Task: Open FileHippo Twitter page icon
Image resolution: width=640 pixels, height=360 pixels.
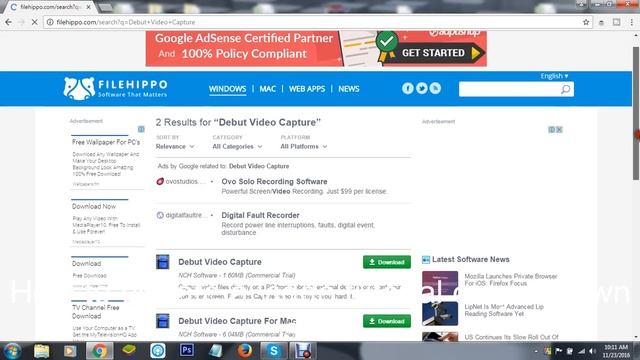Action: pos(421,88)
